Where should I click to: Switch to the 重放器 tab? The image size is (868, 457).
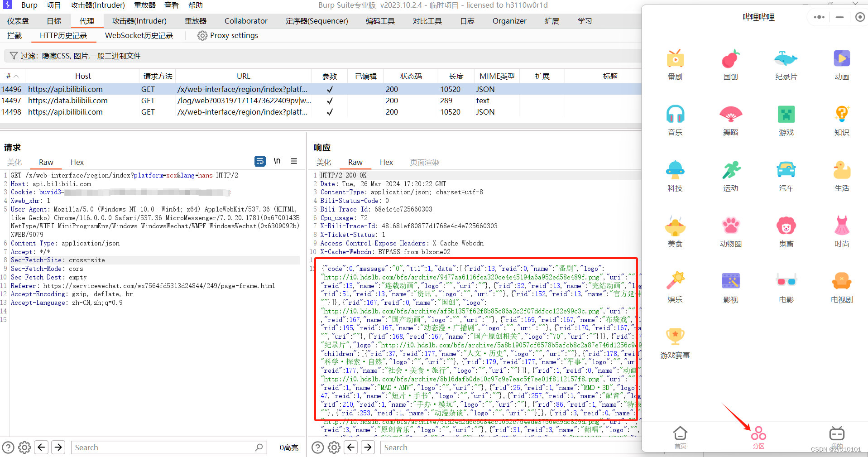coord(196,21)
